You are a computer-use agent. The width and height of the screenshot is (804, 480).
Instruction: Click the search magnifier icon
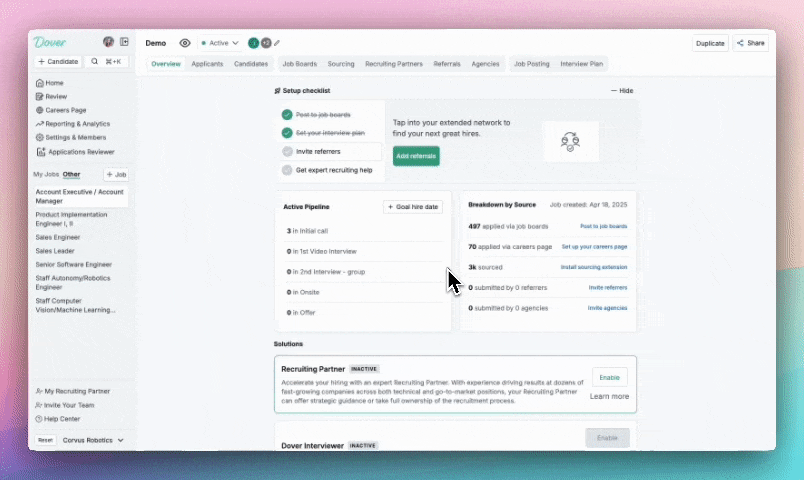95,61
